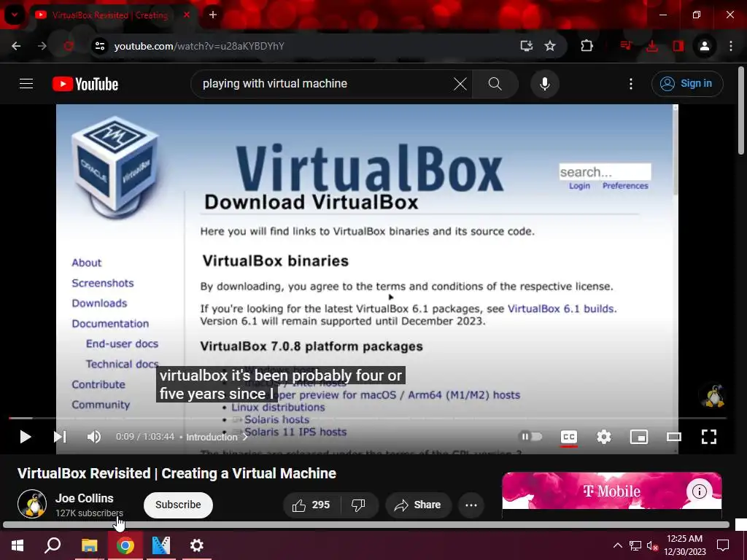Expand the Introduction chapter chevron
747x560 pixels.
click(245, 437)
